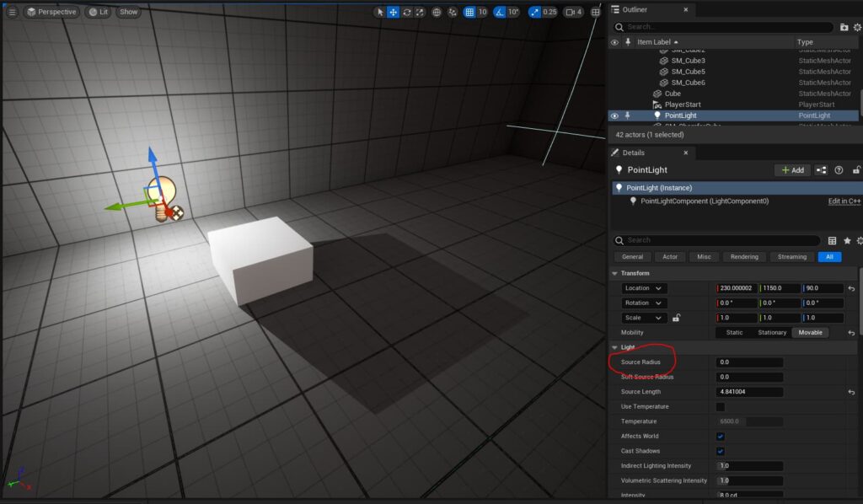Toggle the world coordinate system globe icon
Image resolution: width=863 pixels, height=504 pixels.
pos(436,12)
